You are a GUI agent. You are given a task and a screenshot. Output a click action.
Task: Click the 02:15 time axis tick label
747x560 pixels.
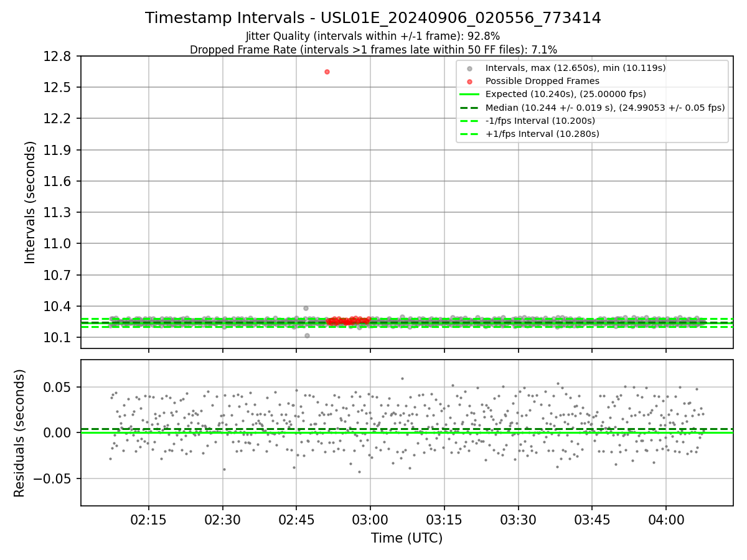click(149, 518)
